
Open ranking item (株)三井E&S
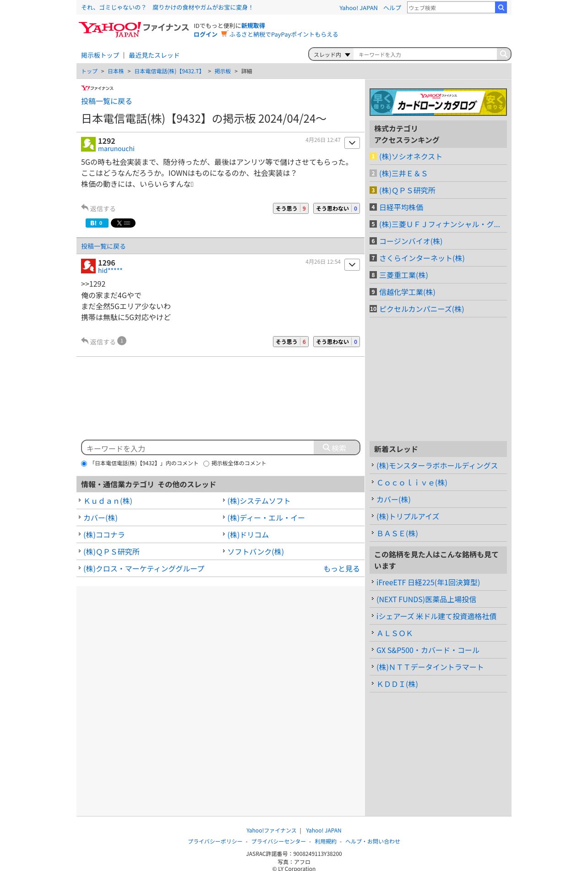403,174
